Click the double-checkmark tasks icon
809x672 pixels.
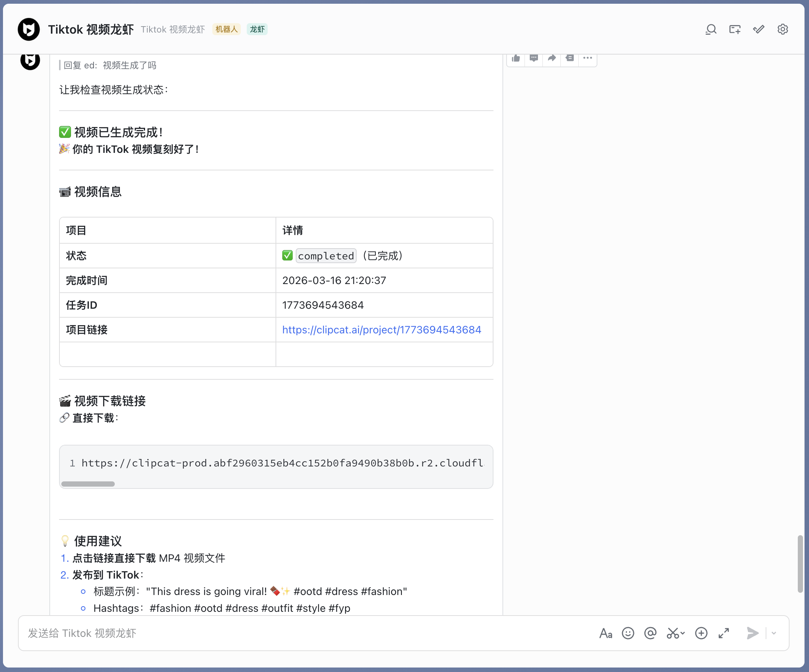coord(759,29)
